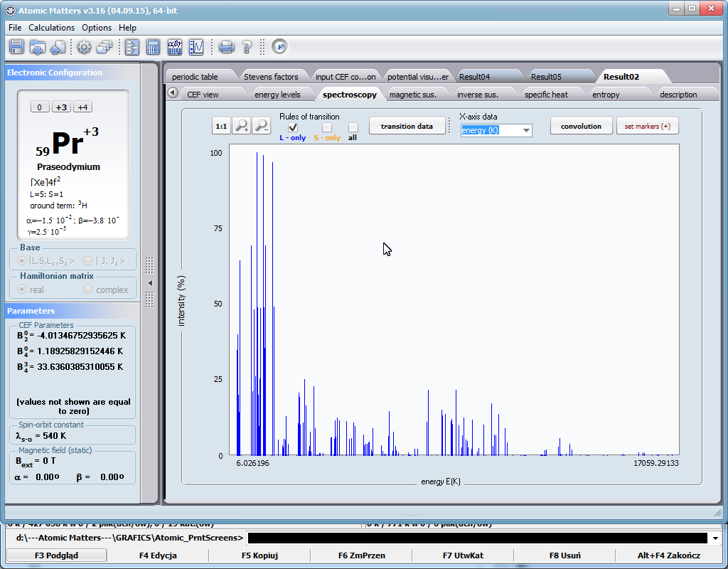
Task: Open the Calculations menu
Action: 51,27
